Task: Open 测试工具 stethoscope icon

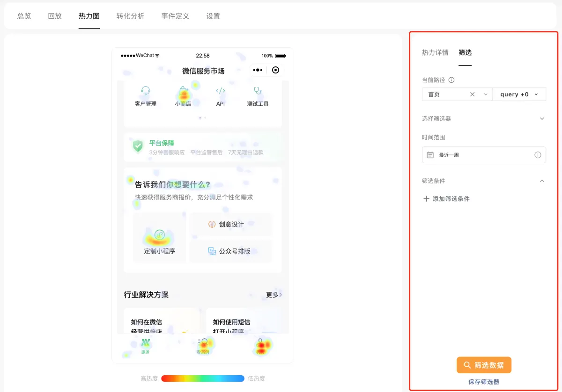Action: point(258,91)
